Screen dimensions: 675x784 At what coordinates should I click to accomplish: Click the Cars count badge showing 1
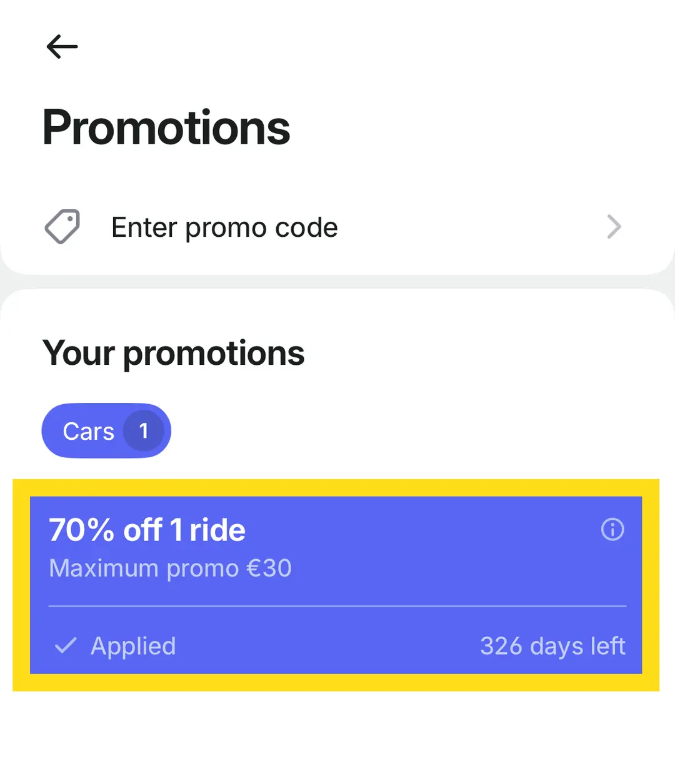click(144, 430)
